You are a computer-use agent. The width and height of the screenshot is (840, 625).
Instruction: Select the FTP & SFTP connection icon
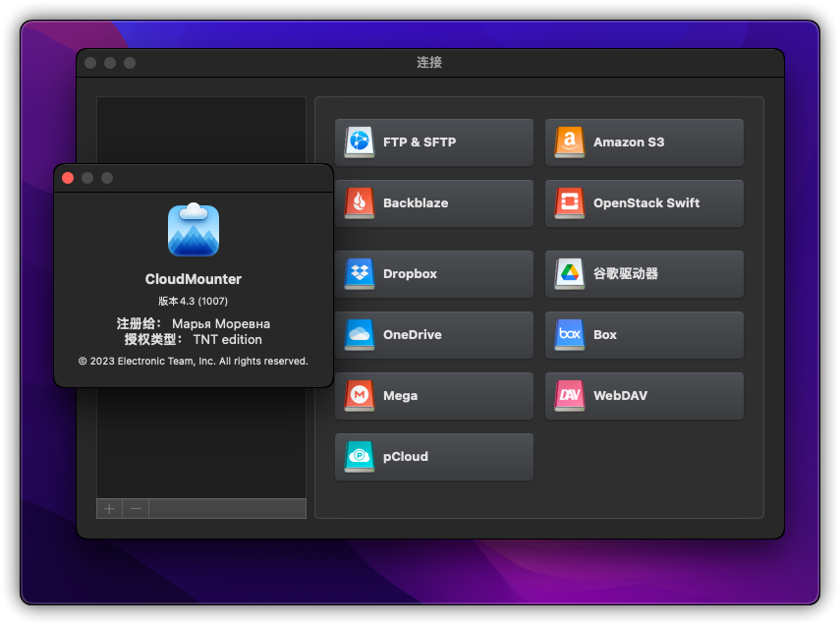point(359,142)
